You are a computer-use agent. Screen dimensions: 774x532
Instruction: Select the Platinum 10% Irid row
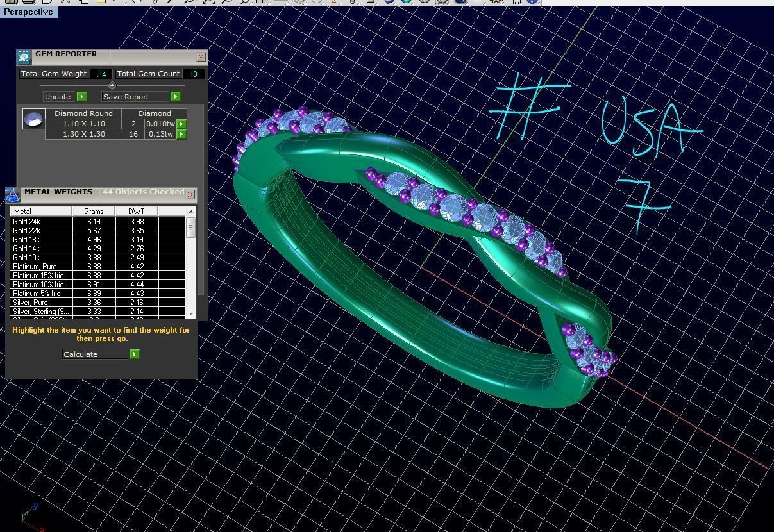click(97, 285)
